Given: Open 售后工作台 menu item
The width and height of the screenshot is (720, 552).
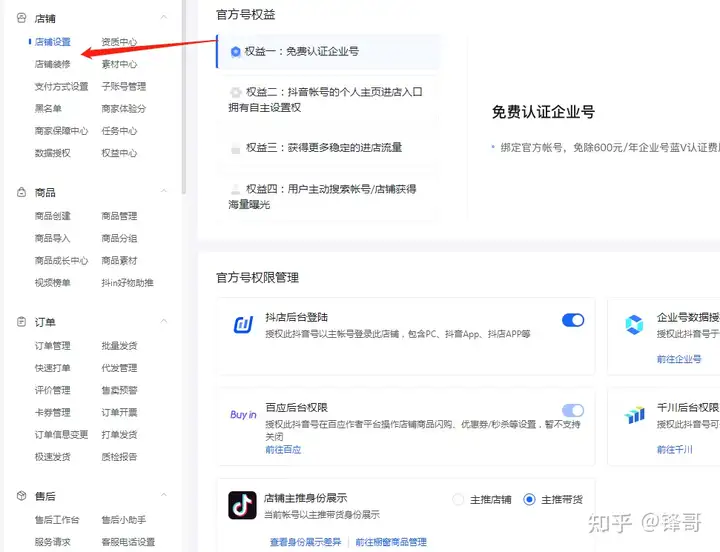Looking at the screenshot, I should click(57, 520).
